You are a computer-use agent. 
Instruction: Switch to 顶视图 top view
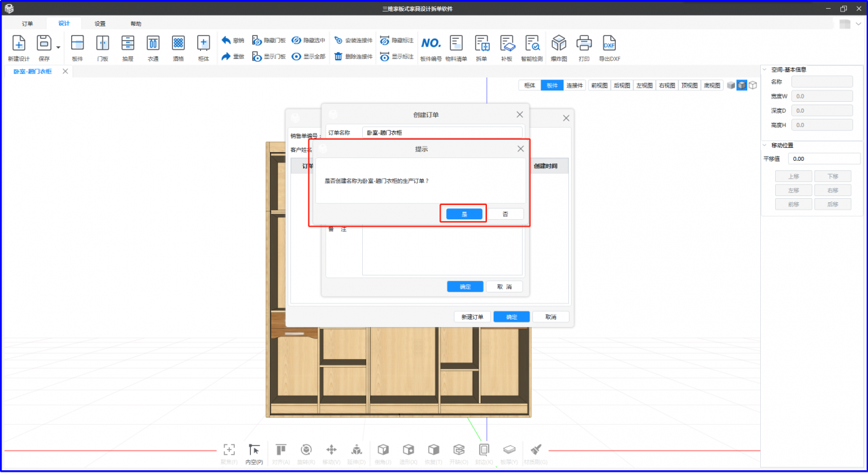click(690, 86)
